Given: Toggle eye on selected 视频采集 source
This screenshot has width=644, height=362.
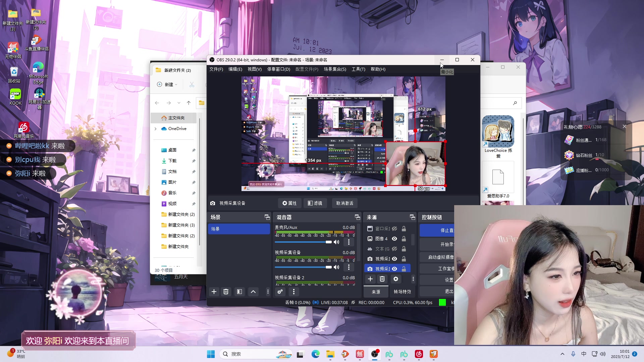Looking at the screenshot, I should pos(395,269).
